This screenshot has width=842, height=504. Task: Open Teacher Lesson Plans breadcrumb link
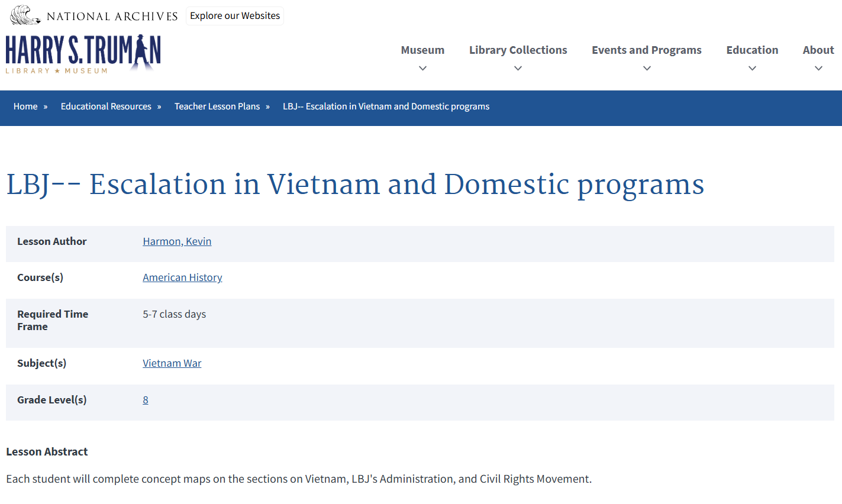pos(217,106)
